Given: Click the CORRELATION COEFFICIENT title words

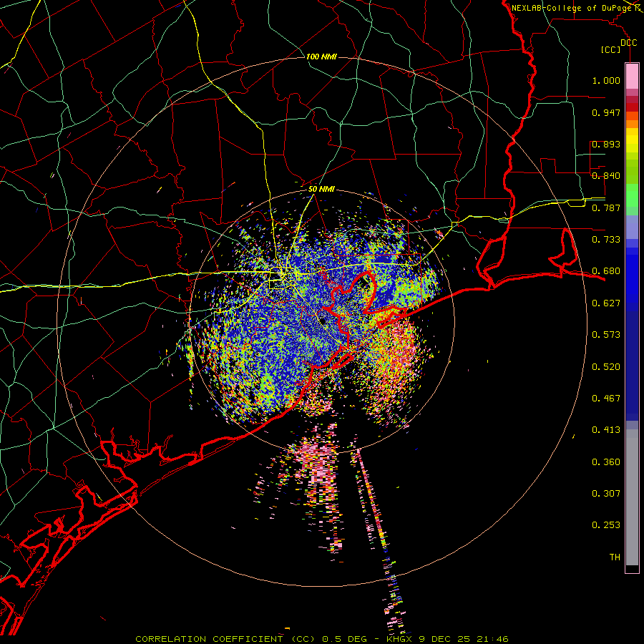Looking at the screenshot, I should click(209, 639).
